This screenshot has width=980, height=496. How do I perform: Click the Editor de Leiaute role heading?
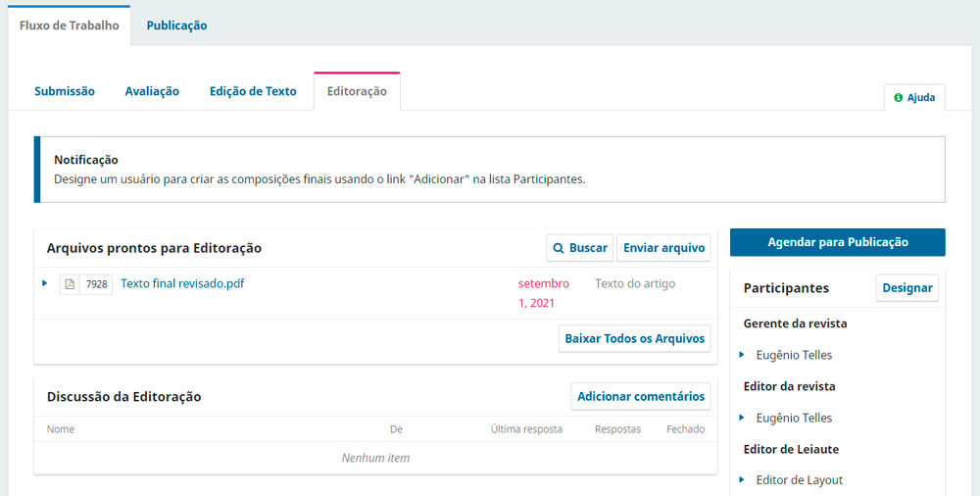pos(791,449)
